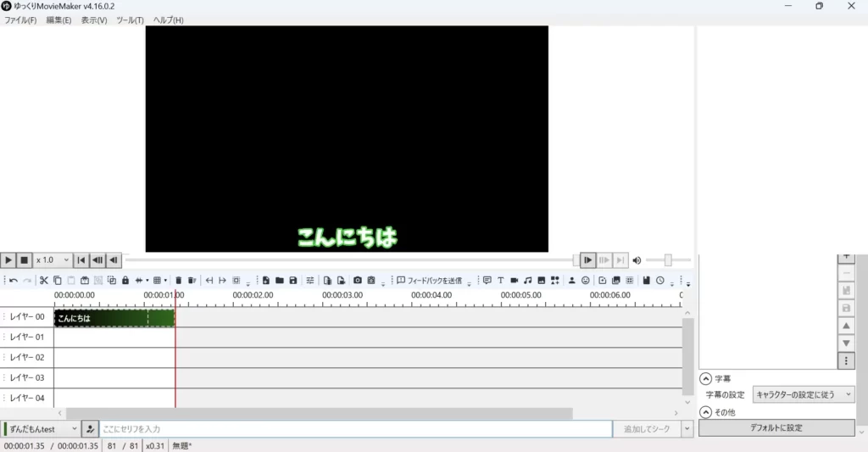Toggle the lock icon in toolbar
The height and width of the screenshot is (452, 868).
coord(125,281)
